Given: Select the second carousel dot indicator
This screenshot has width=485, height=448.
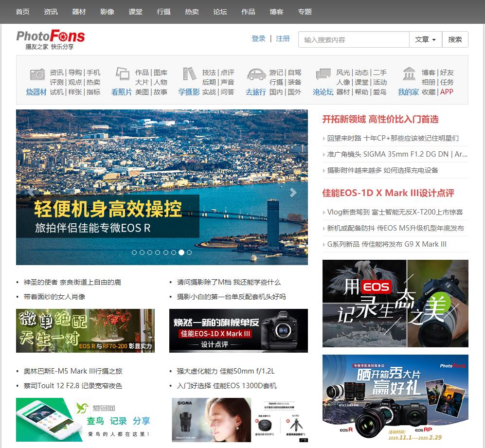Looking at the screenshot, I should pyautogui.click(x=142, y=252).
